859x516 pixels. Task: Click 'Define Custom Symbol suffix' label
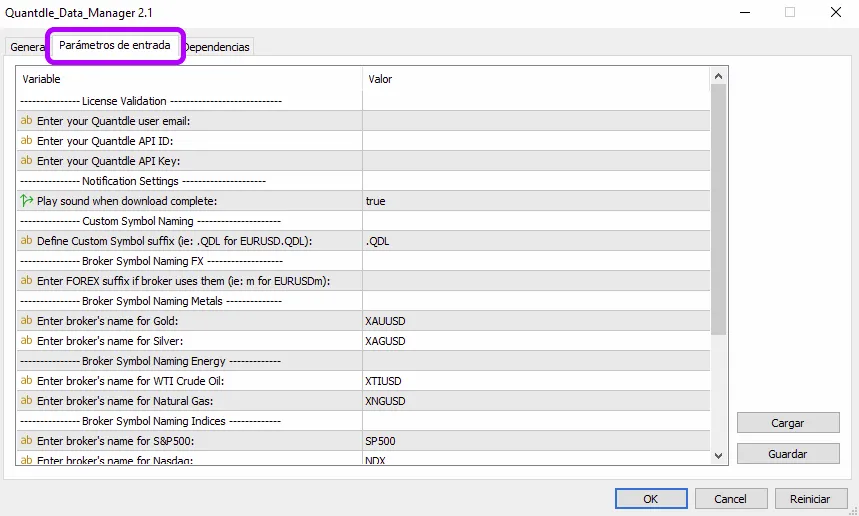point(174,241)
